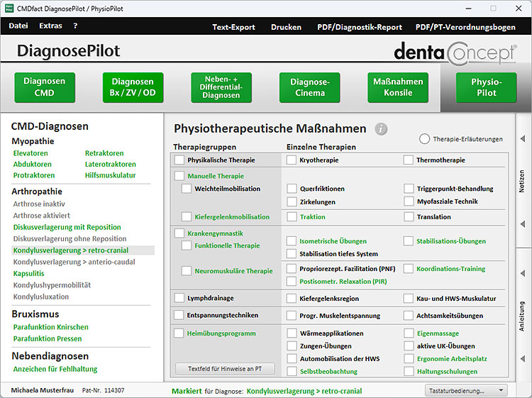Open PDF/Diagnostik-Report
The height and width of the screenshot is (398, 532).
[x=360, y=27]
